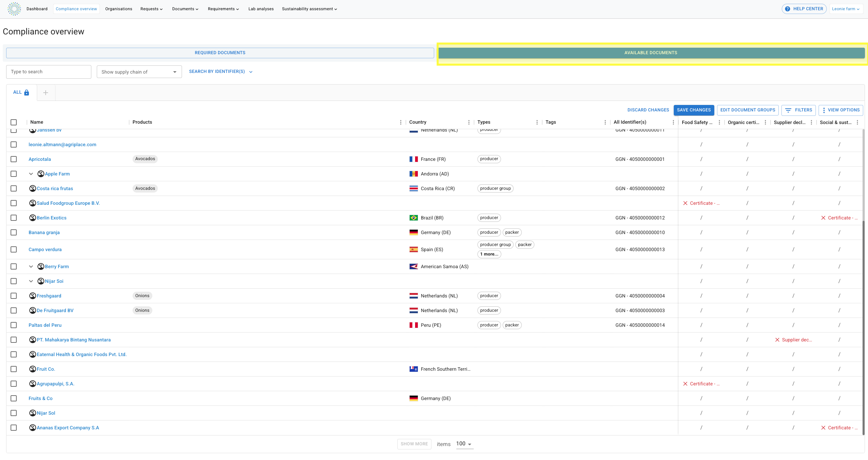Open the Food Safety column menu dots

coord(719,122)
